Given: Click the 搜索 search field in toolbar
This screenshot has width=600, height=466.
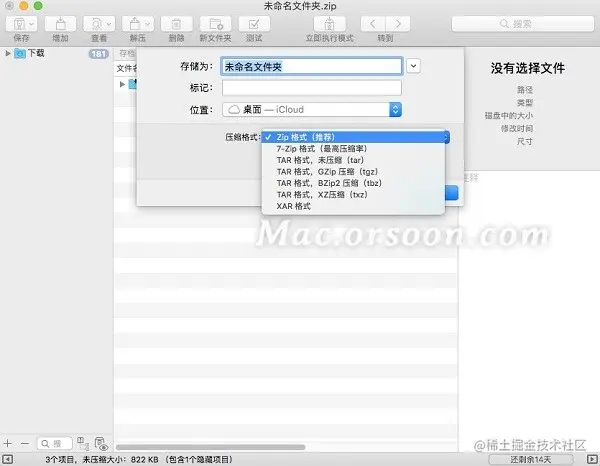Looking at the screenshot, I should (x=523, y=24).
